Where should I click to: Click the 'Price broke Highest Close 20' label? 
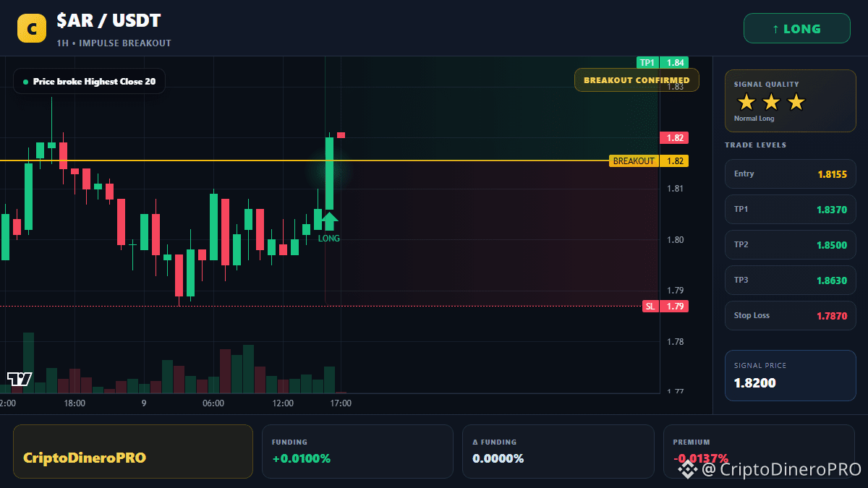pos(89,82)
